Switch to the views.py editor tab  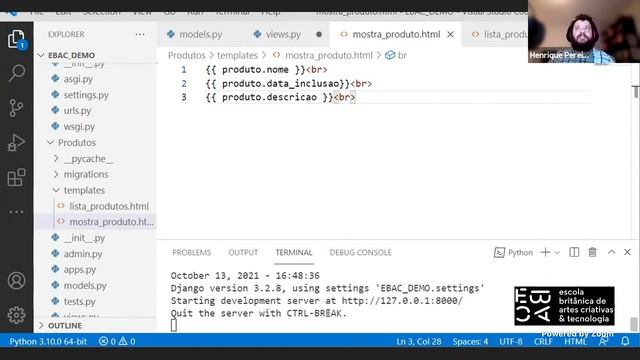click(x=283, y=35)
